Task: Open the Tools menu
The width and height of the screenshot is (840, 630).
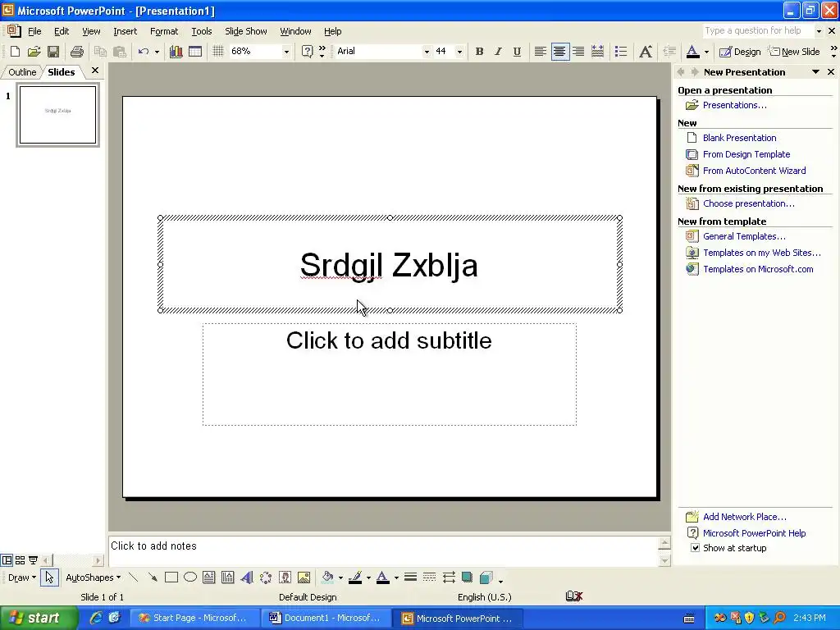Action: [202, 31]
